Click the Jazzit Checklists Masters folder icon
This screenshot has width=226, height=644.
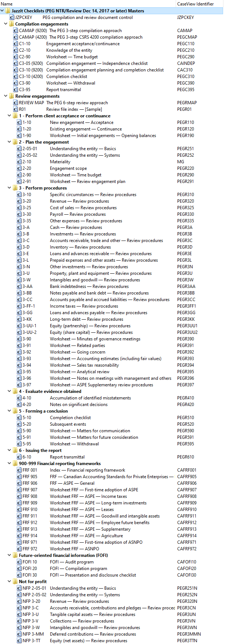[8, 11]
